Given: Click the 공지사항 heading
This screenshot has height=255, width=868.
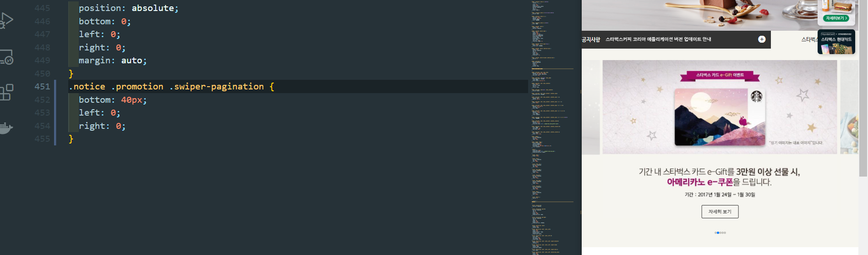Looking at the screenshot, I should tap(591, 39).
